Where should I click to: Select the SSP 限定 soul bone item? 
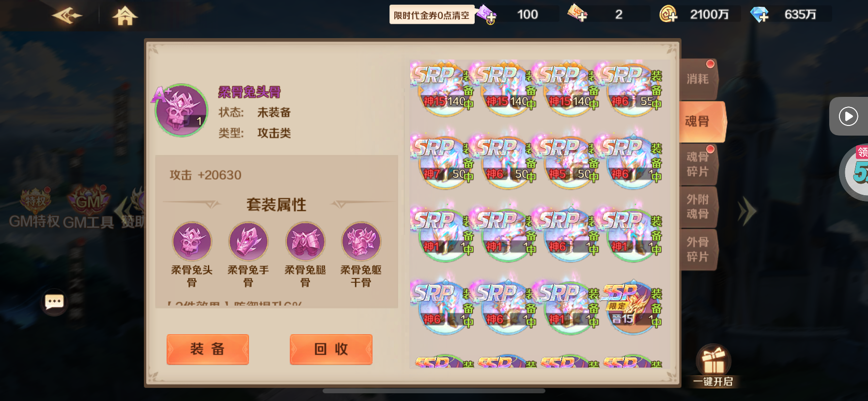633,307
